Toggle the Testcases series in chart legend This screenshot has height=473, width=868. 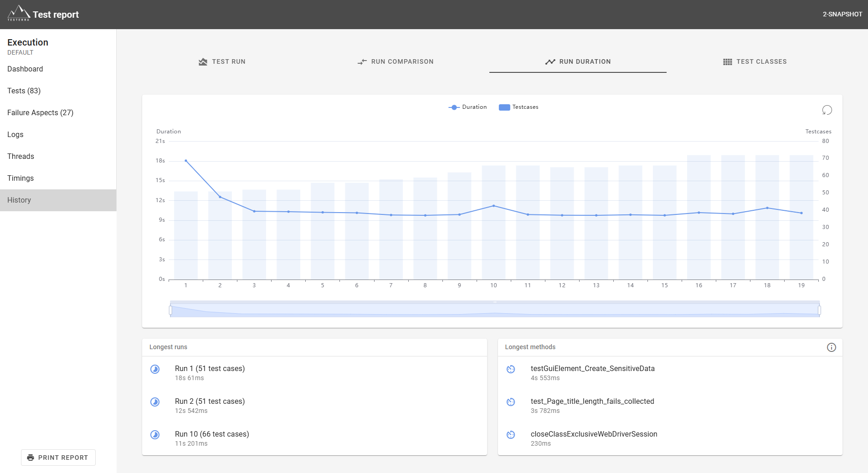click(x=519, y=107)
